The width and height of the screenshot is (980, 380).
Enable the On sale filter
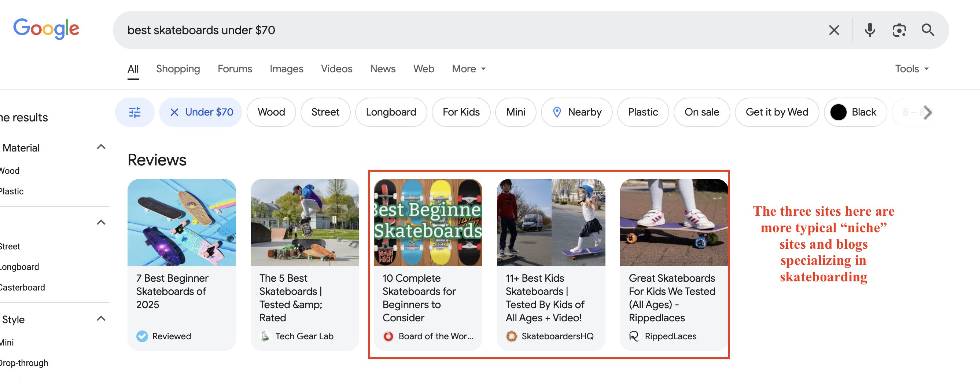click(701, 112)
